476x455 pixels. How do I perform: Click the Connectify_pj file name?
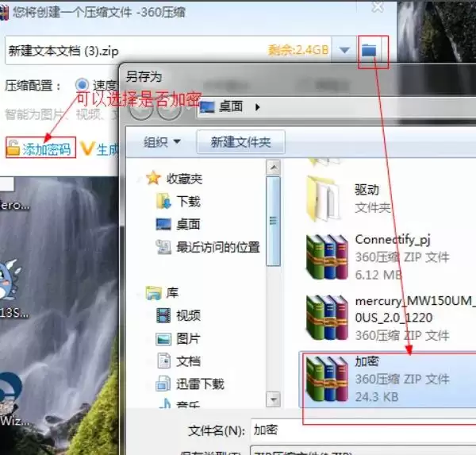point(393,240)
